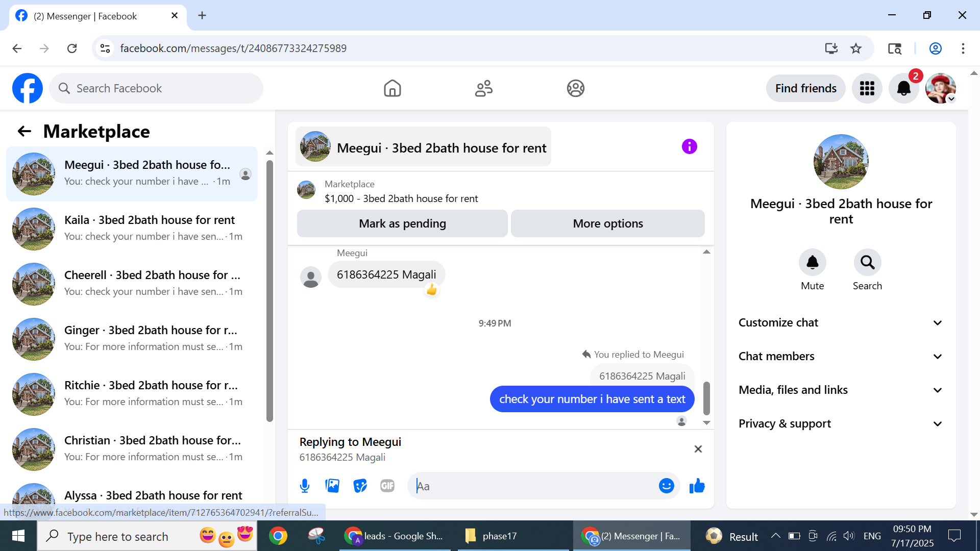
Task: Click the message thread scroll-down arrow
Action: point(706,422)
